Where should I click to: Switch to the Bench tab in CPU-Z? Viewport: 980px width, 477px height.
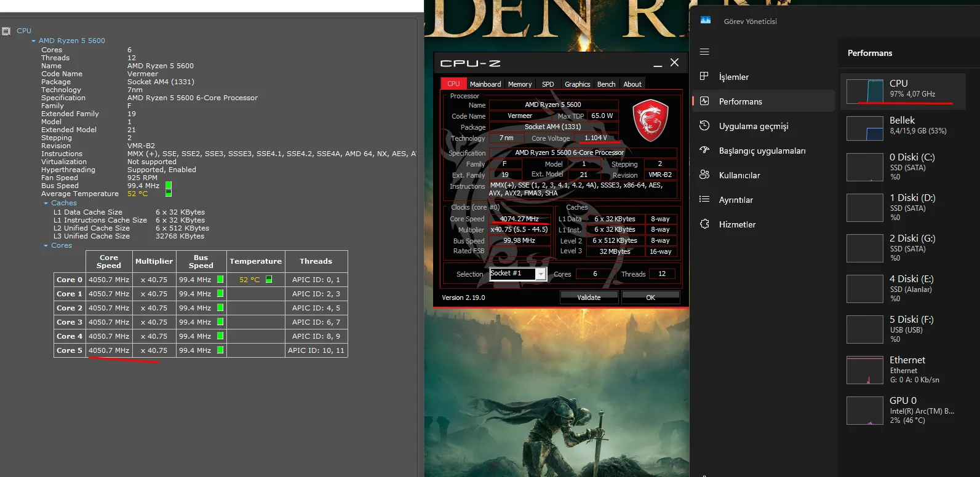pyautogui.click(x=606, y=84)
